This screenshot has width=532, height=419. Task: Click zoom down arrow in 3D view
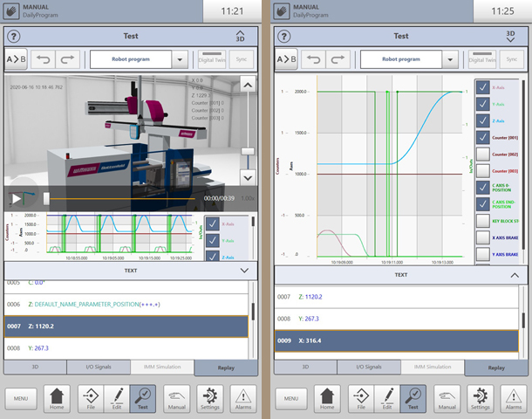pos(248,177)
